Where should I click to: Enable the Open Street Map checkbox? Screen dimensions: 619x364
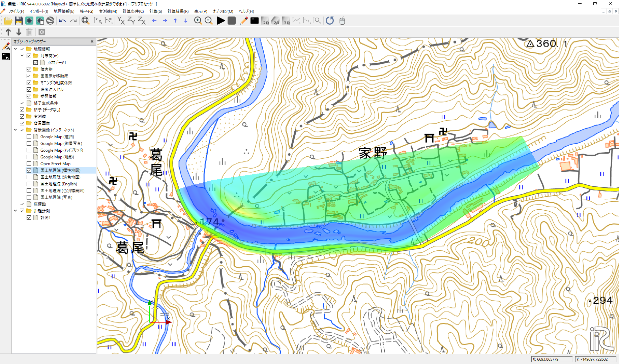coord(29,164)
